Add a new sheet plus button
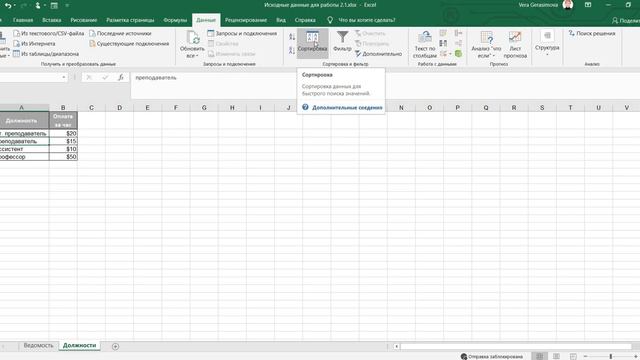The image size is (640, 360). (116, 346)
